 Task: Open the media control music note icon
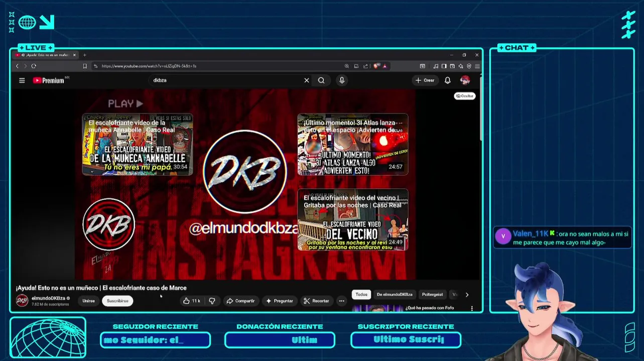point(436,66)
